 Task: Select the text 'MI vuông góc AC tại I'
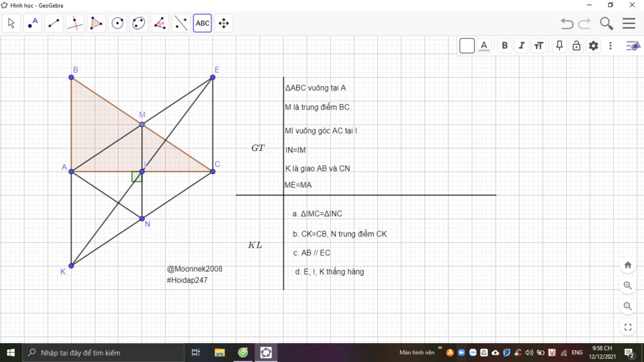point(321,131)
